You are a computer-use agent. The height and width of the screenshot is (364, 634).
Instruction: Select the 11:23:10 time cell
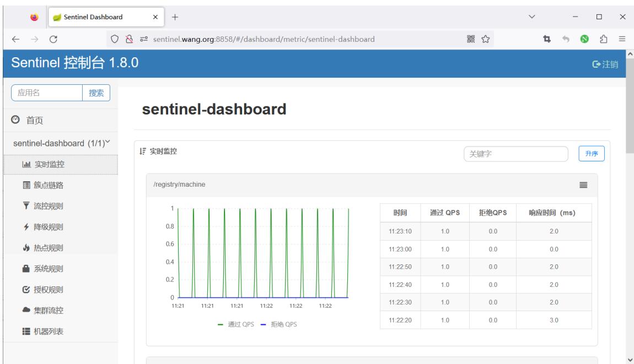(400, 231)
